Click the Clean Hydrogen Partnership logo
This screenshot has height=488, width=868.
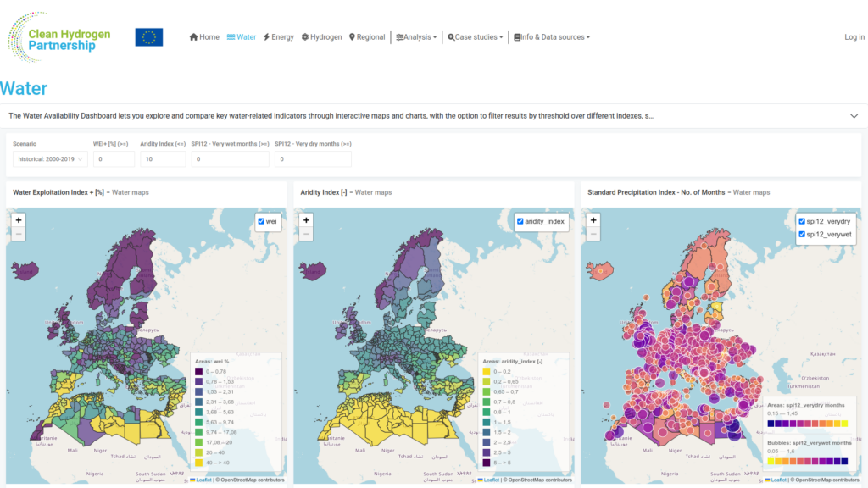pos(59,37)
